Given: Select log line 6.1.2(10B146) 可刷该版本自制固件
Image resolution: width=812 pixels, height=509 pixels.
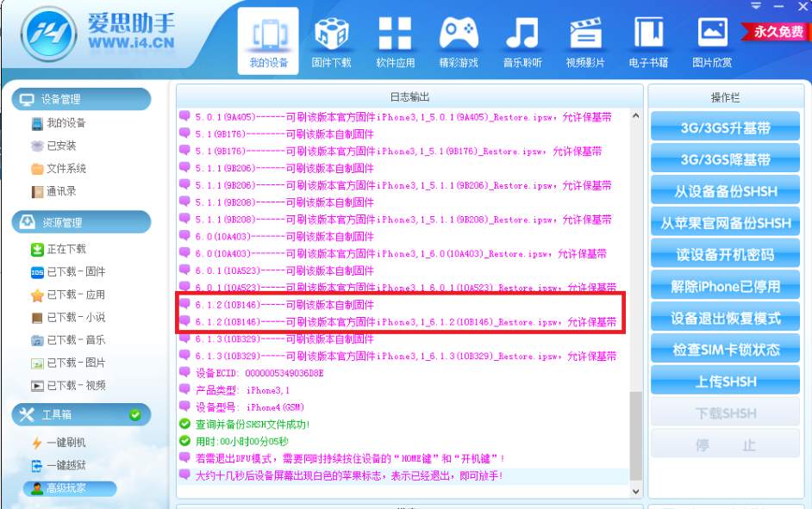Looking at the screenshot, I should click(284, 305).
